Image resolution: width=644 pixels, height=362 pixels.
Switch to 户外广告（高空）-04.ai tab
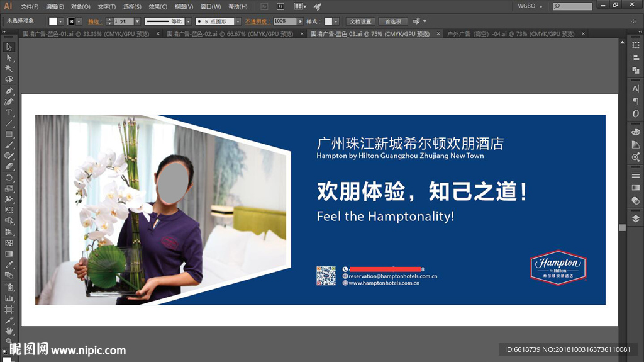[x=511, y=34]
